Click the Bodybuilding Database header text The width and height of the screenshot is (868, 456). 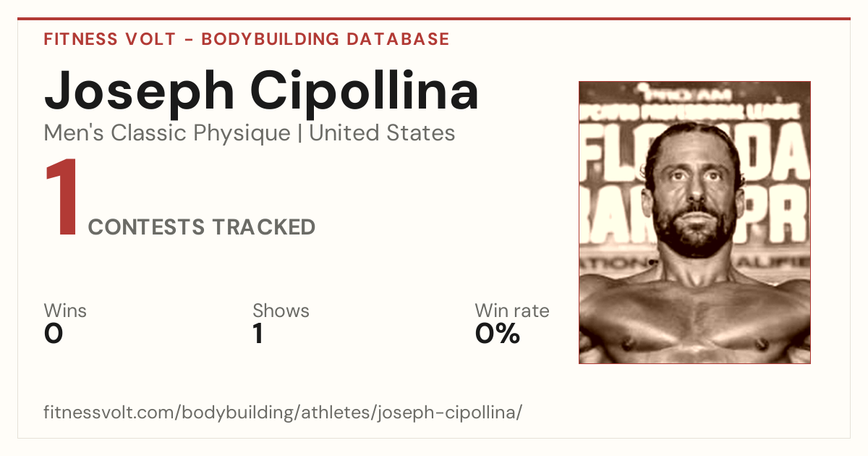(325, 39)
